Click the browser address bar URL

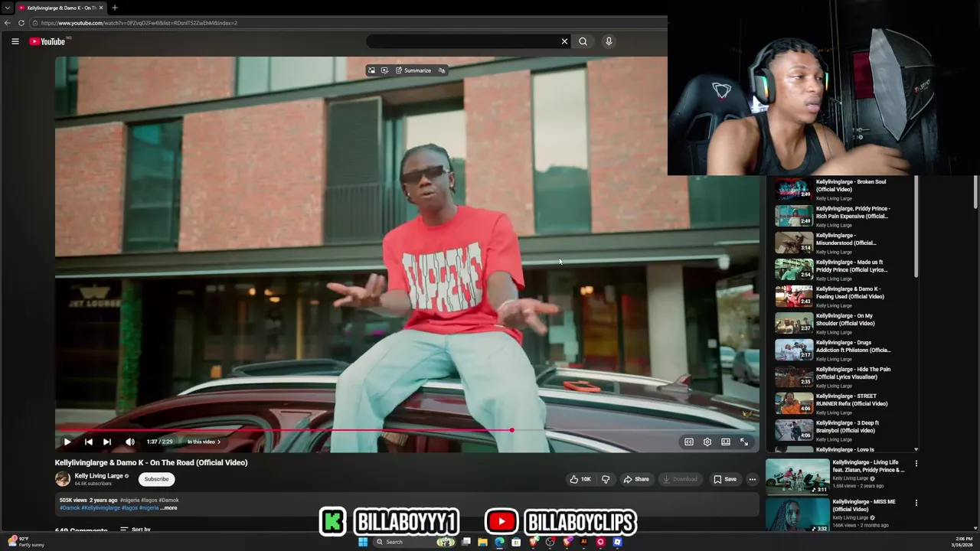click(x=139, y=23)
